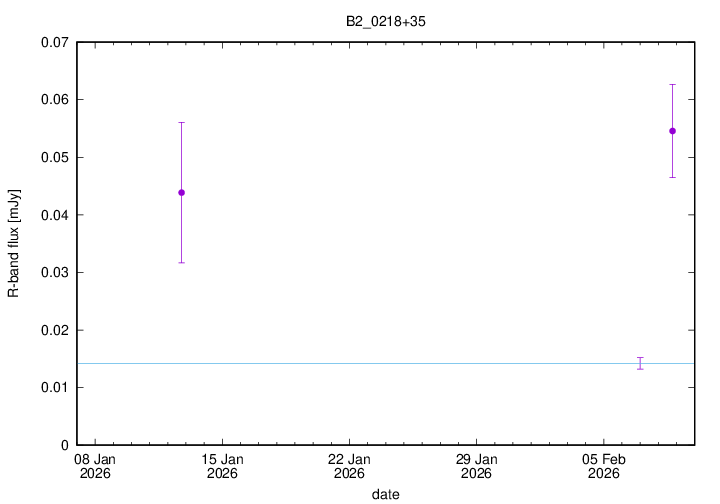Click the 29 Jan 2026 tick label

(476, 466)
